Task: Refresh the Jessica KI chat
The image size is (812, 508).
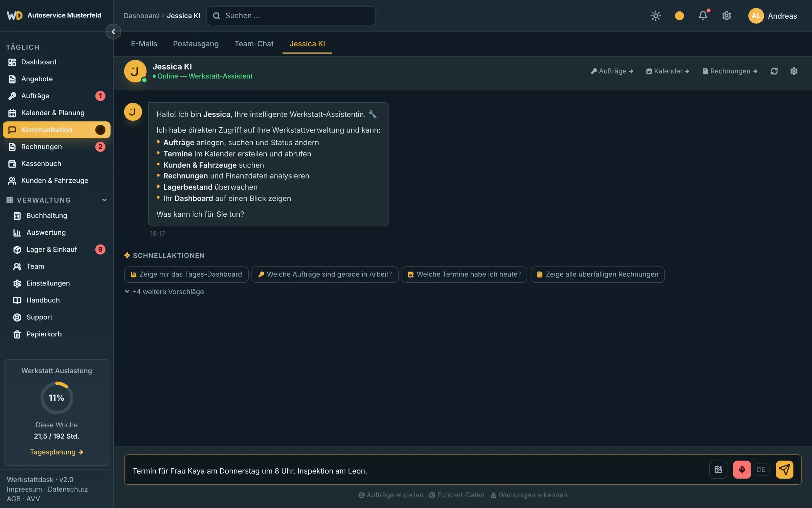Action: point(774,71)
